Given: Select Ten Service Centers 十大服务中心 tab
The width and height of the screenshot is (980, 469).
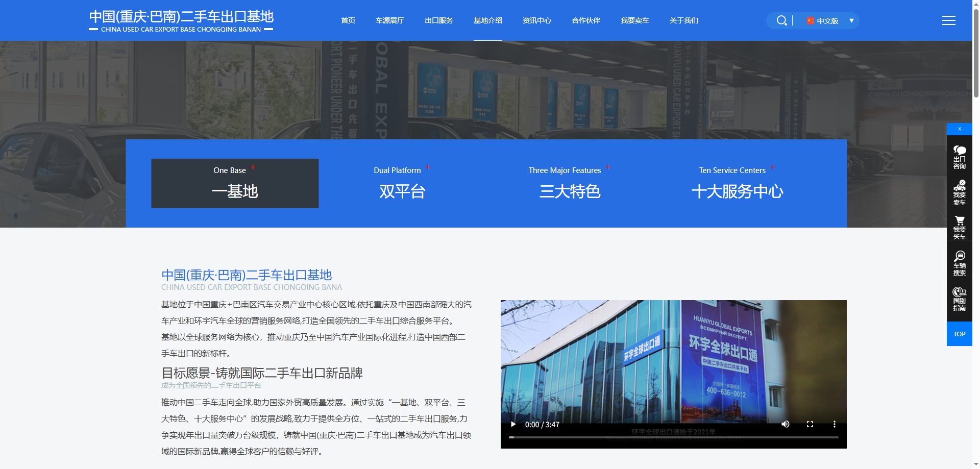Looking at the screenshot, I should click(737, 183).
